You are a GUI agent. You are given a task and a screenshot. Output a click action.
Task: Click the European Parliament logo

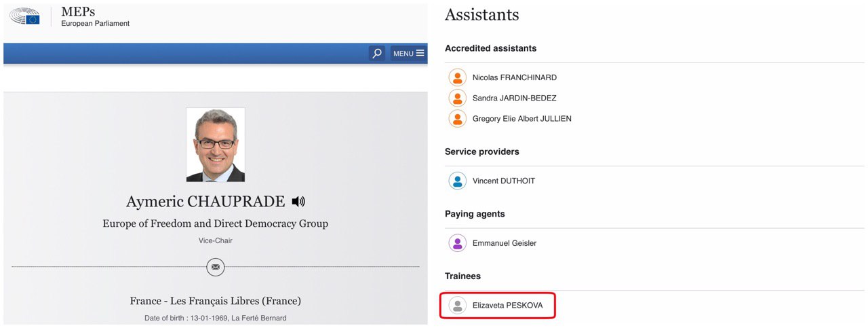(25, 17)
